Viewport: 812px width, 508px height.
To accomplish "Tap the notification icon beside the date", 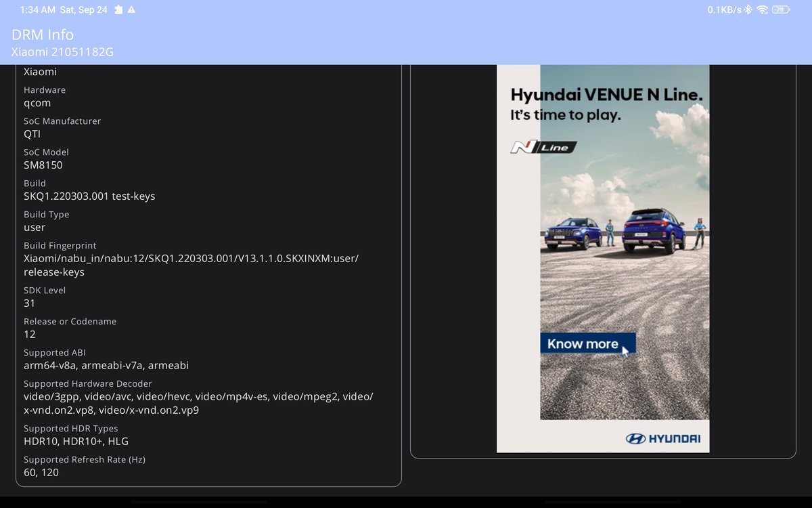I will 118,9.
